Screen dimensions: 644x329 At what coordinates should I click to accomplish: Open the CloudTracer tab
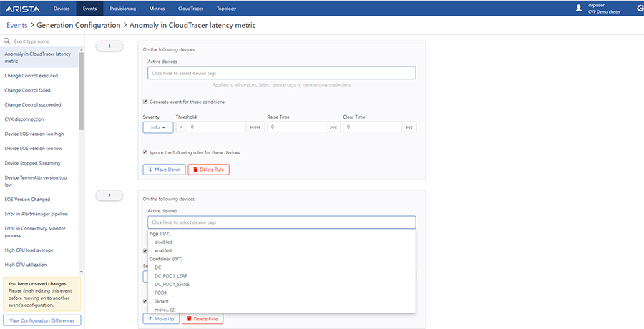190,8
